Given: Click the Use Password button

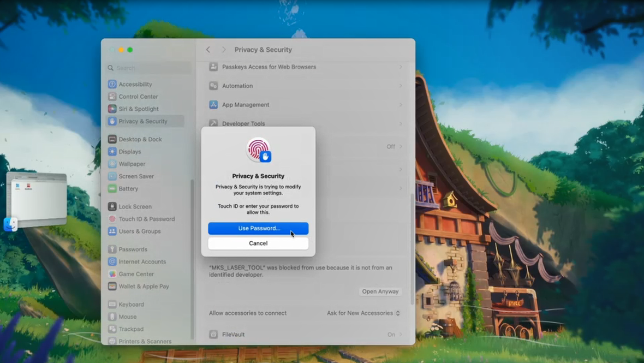Looking at the screenshot, I should [x=258, y=228].
